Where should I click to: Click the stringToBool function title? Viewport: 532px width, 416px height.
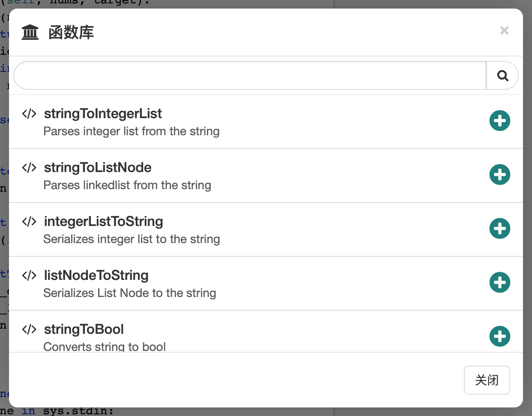[x=84, y=330]
